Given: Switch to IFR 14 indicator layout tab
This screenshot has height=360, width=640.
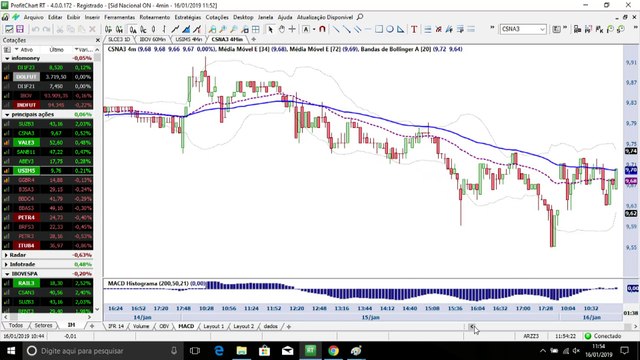Looking at the screenshot, I should pyautogui.click(x=116, y=326).
